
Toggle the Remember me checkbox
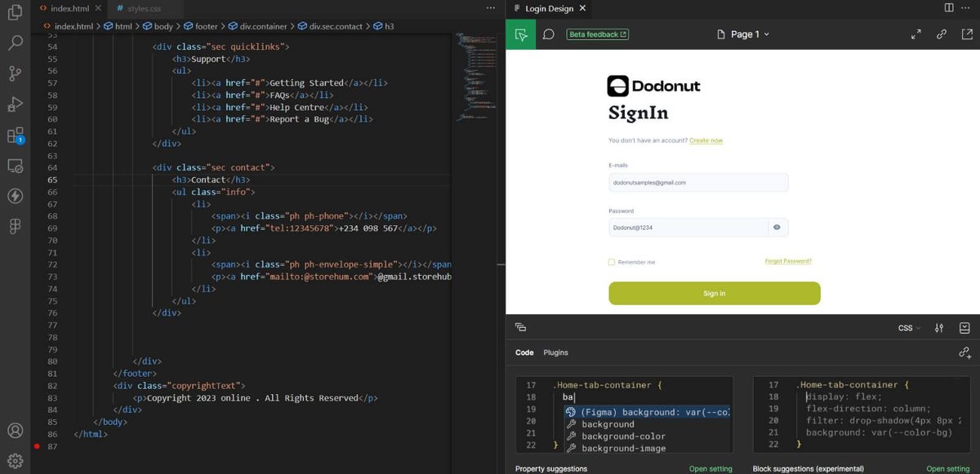612,262
